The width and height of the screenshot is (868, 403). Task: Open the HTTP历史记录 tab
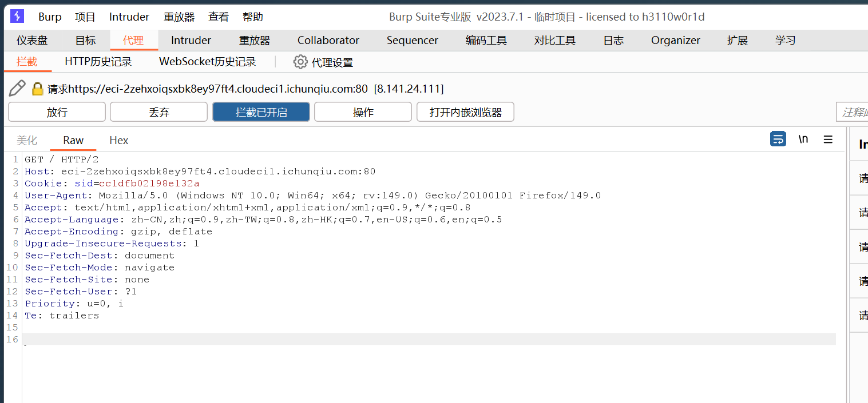click(98, 62)
